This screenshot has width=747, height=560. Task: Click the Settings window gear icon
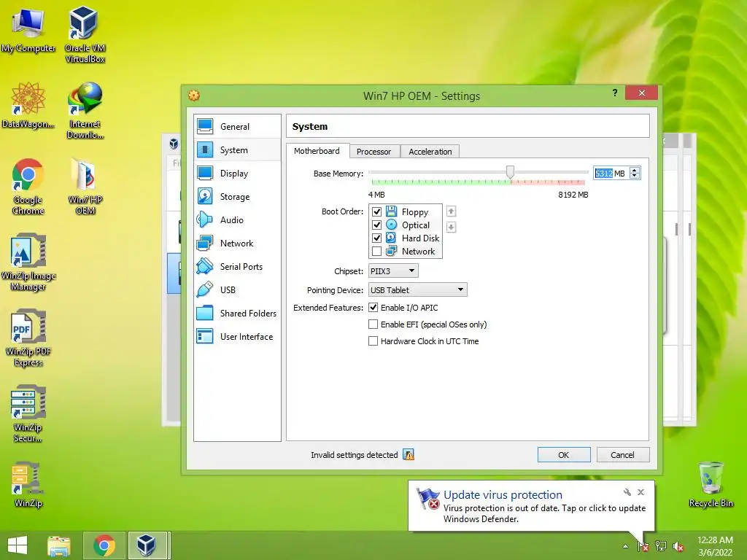pos(194,96)
